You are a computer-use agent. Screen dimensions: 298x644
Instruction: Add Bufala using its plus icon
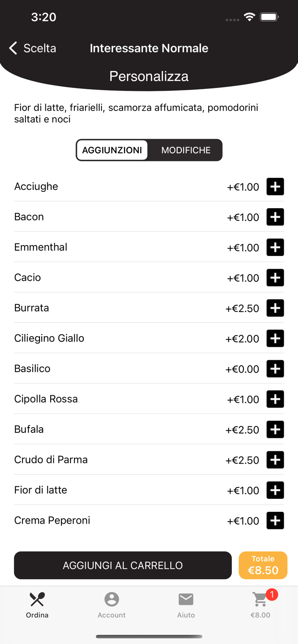pos(275,429)
